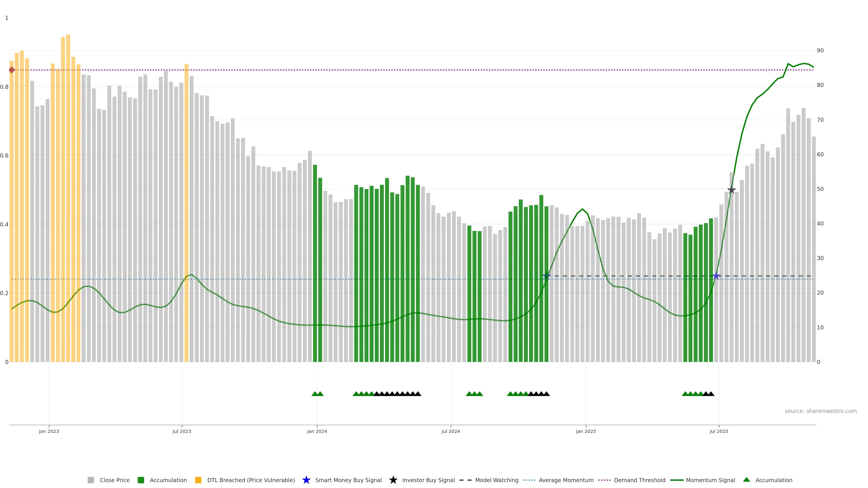Click the Jan 2025 axis label

[586, 432]
